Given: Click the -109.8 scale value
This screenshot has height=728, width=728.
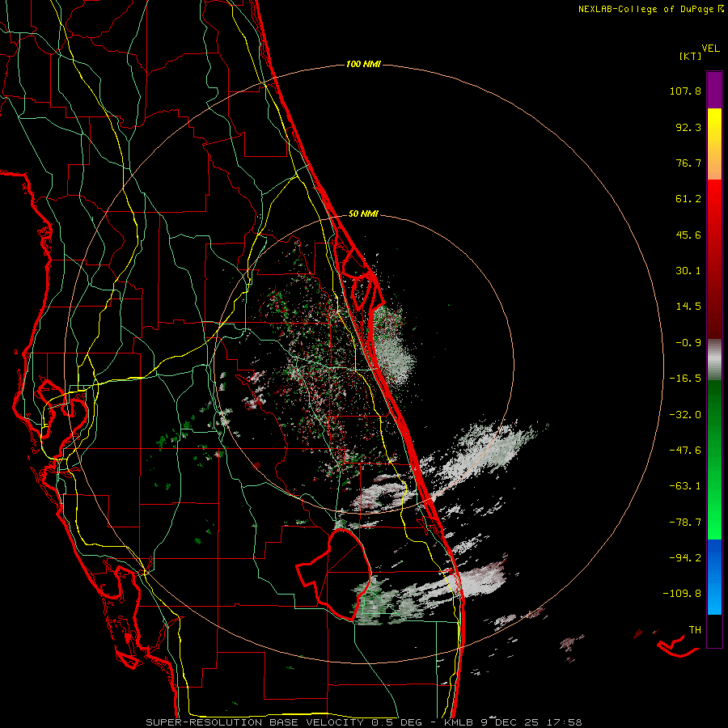Looking at the screenshot, I should click(x=682, y=594).
